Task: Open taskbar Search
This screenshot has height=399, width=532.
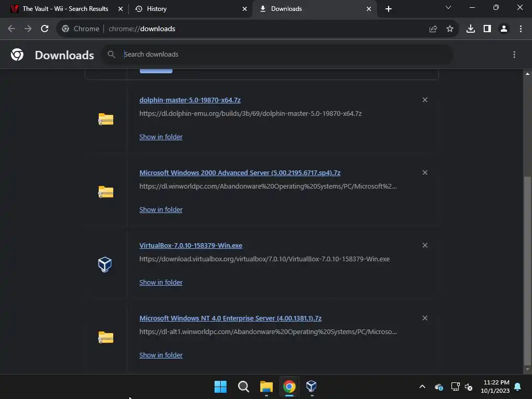Action: 243,387
